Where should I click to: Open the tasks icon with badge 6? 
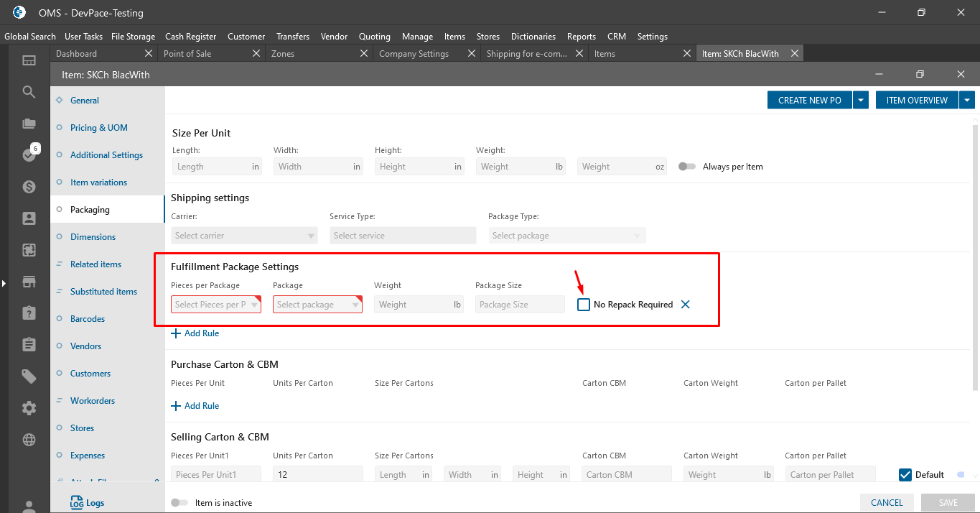click(29, 154)
